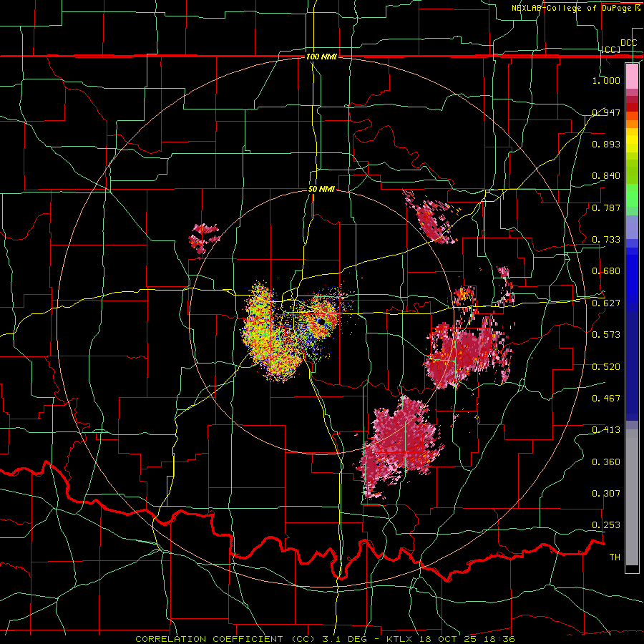Click the Correlation Coefficient footer caption
Image resolution: width=644 pixels, height=644 pixels.
point(325,639)
